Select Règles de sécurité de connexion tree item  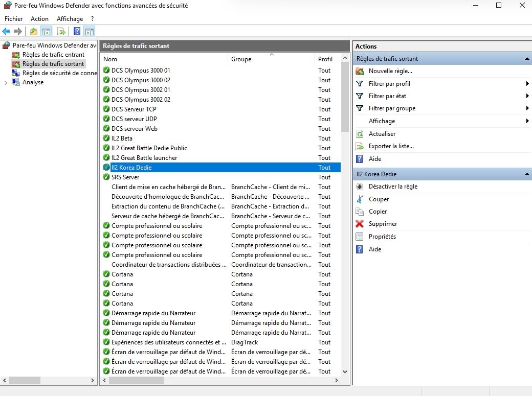[59, 73]
